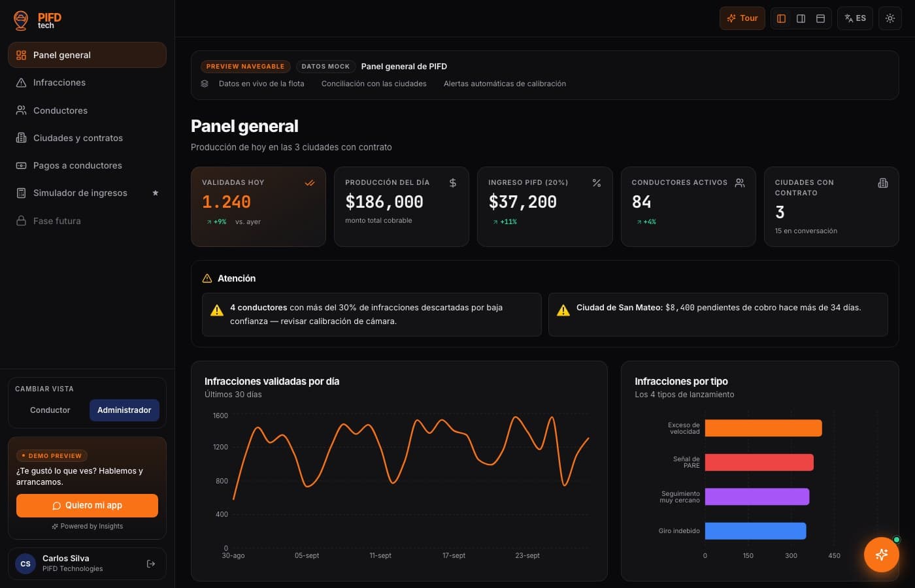Open the floating orange assistant sparkle button
915x588 pixels.
click(881, 555)
